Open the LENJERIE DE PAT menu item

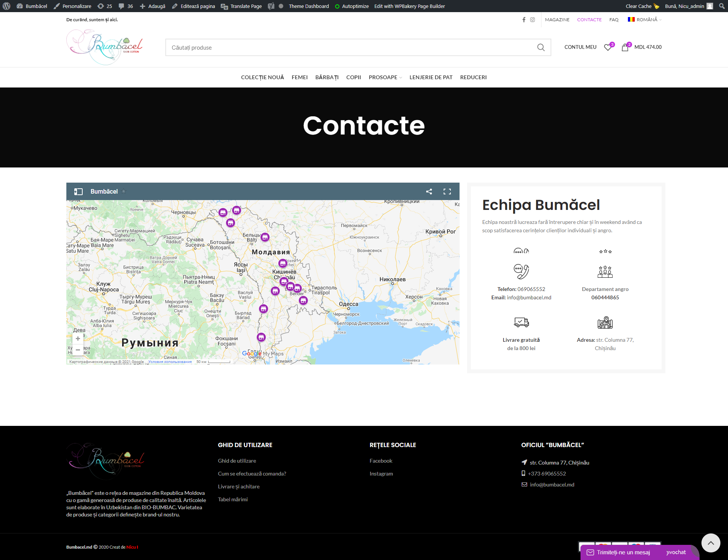431,77
